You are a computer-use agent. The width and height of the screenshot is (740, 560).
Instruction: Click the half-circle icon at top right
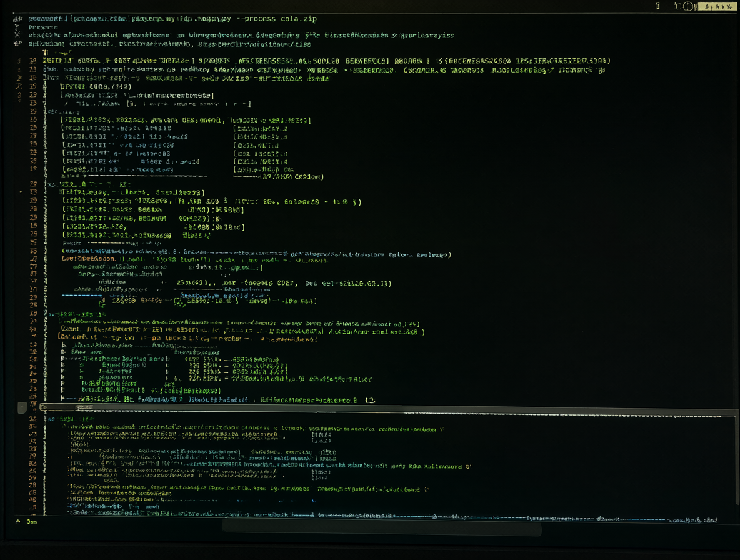658,6
